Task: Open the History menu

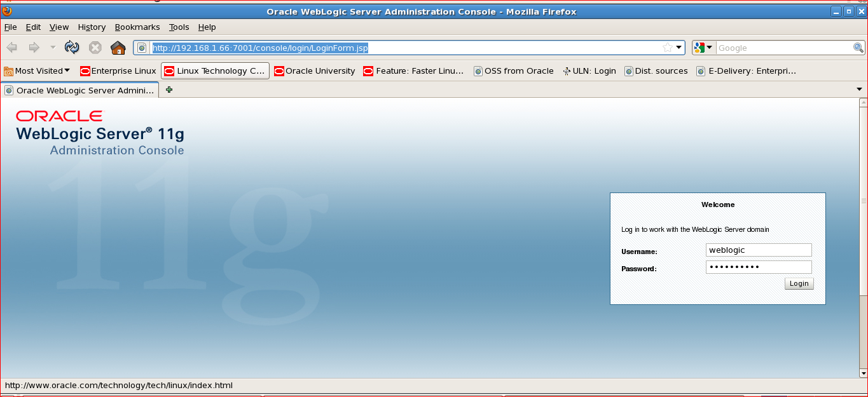Action: click(92, 27)
